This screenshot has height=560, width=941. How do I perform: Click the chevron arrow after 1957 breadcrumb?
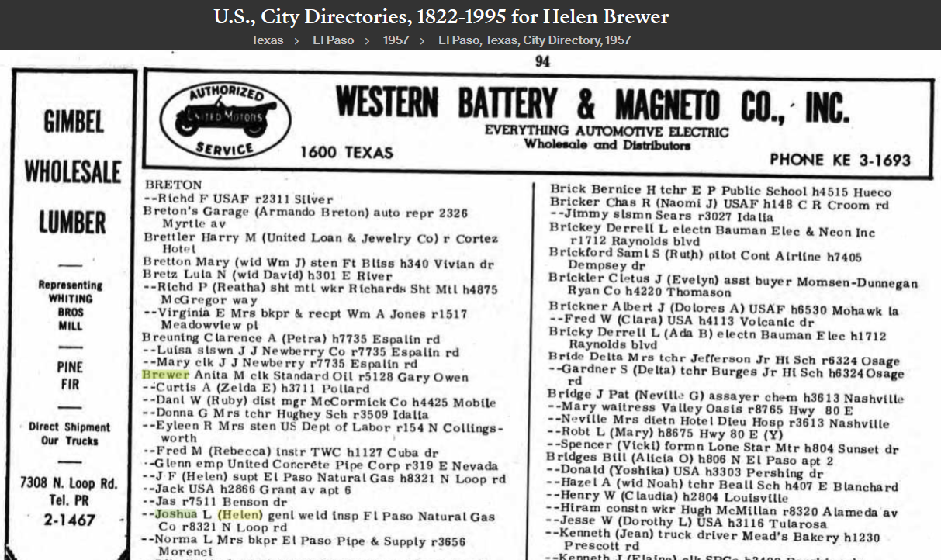point(424,40)
